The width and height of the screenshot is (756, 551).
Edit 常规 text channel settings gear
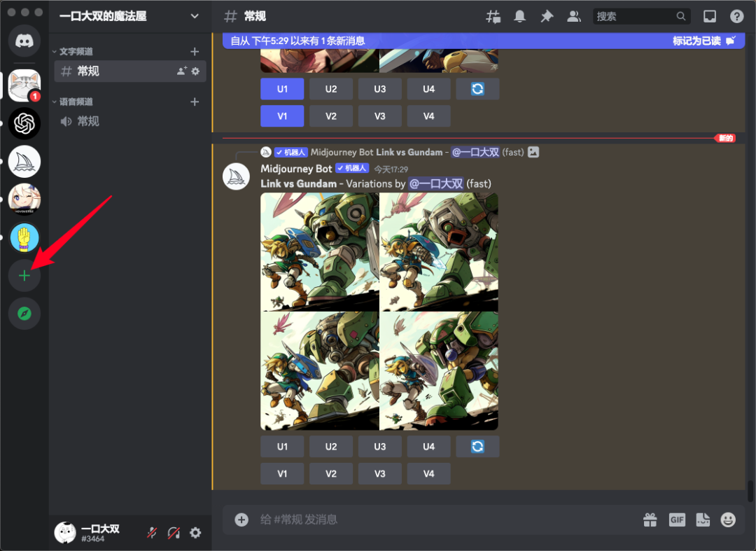pyautogui.click(x=195, y=71)
